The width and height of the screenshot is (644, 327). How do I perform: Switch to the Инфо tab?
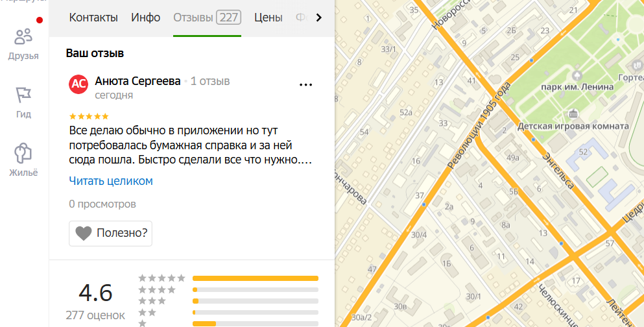(x=146, y=18)
